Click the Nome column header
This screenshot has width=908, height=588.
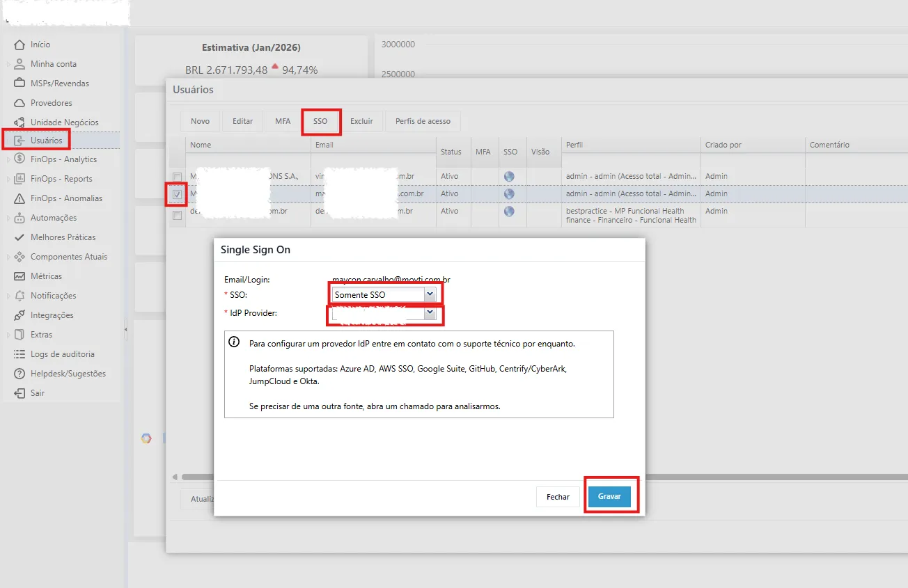pos(248,145)
